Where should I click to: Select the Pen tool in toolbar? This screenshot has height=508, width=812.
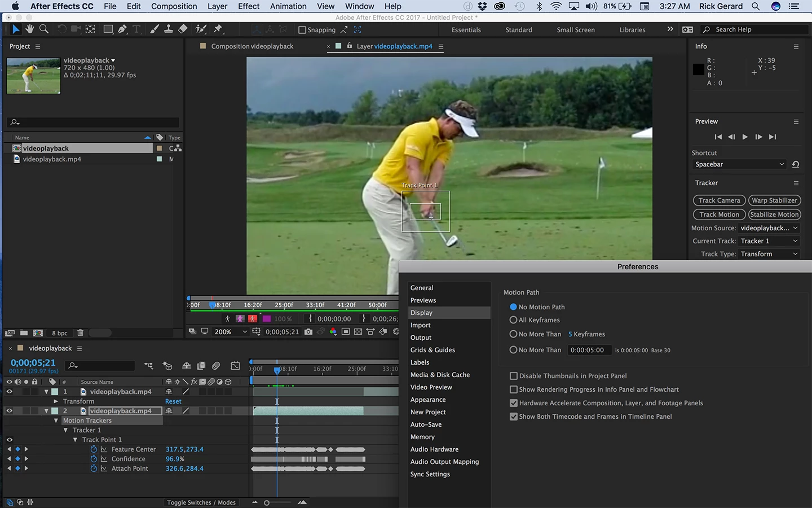122,29
